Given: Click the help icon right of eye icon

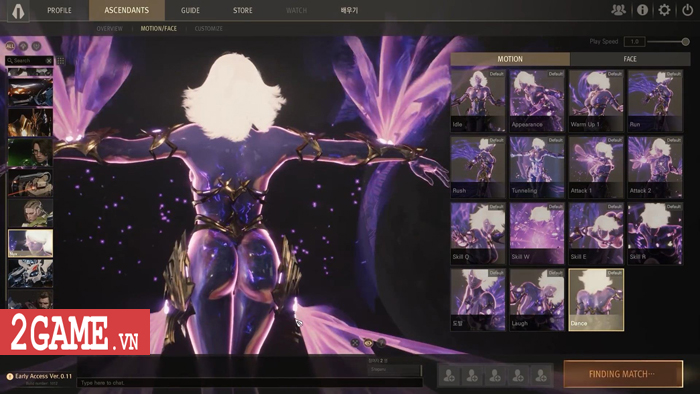Looking at the screenshot, I should pyautogui.click(x=381, y=343).
